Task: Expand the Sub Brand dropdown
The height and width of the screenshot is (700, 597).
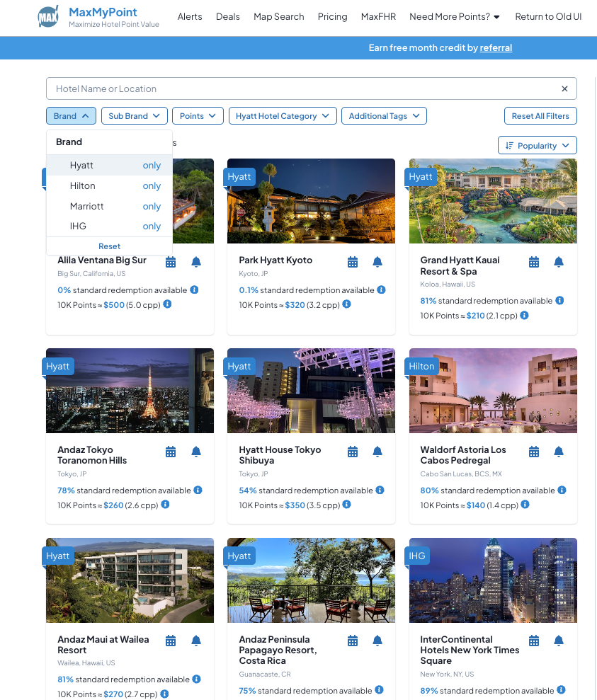Action: click(135, 116)
